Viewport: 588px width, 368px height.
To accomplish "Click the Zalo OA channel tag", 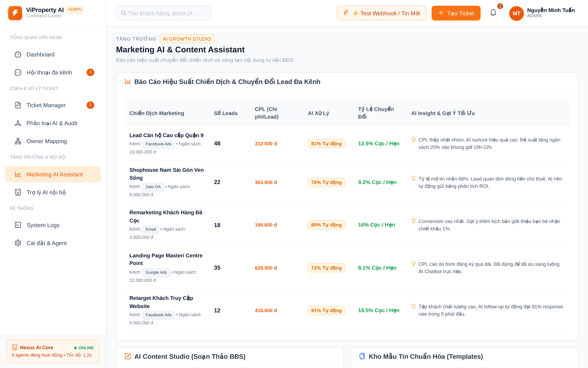I will coord(153,187).
